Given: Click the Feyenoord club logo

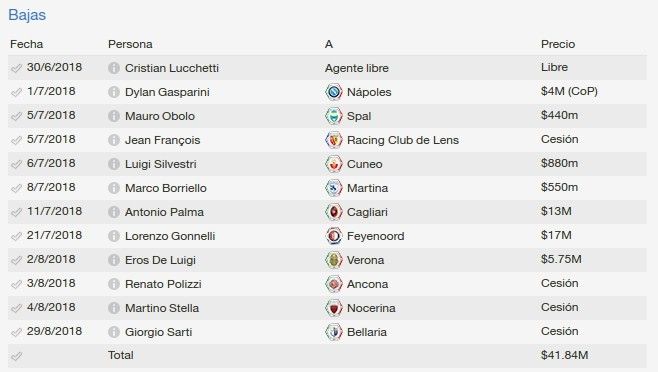Looking at the screenshot, I should [334, 236].
